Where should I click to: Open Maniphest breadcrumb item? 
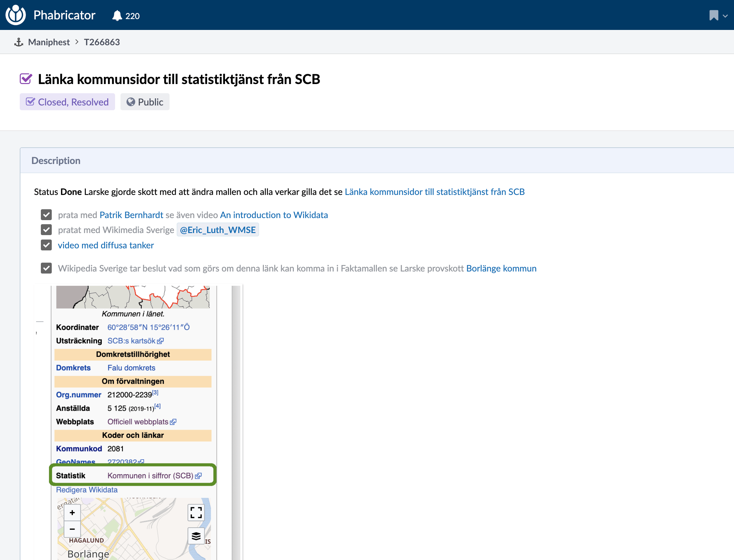click(49, 42)
